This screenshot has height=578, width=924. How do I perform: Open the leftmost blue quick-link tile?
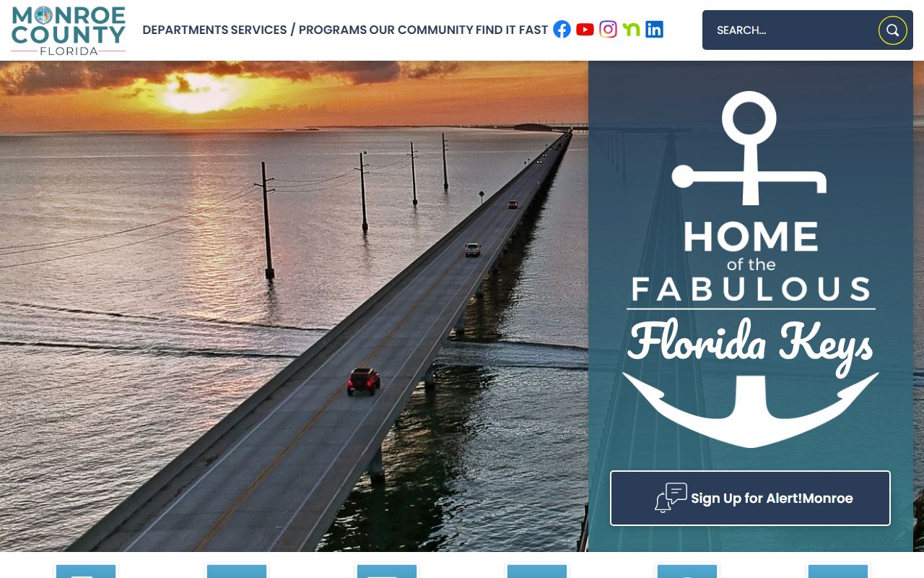coord(86,571)
